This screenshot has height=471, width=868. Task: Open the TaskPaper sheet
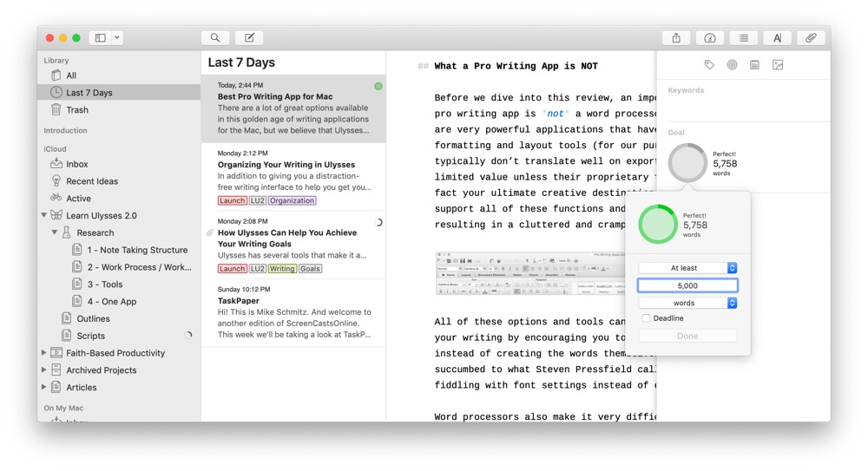pos(293,313)
